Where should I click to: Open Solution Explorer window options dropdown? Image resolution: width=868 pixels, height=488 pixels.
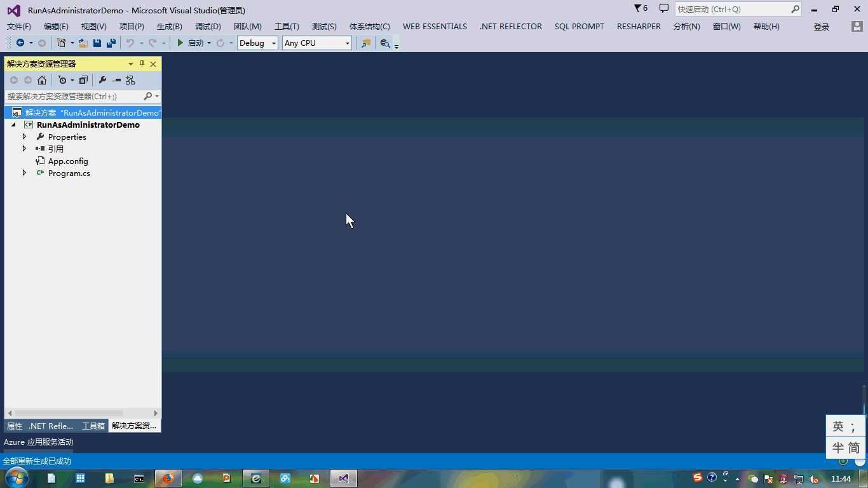pos(131,64)
